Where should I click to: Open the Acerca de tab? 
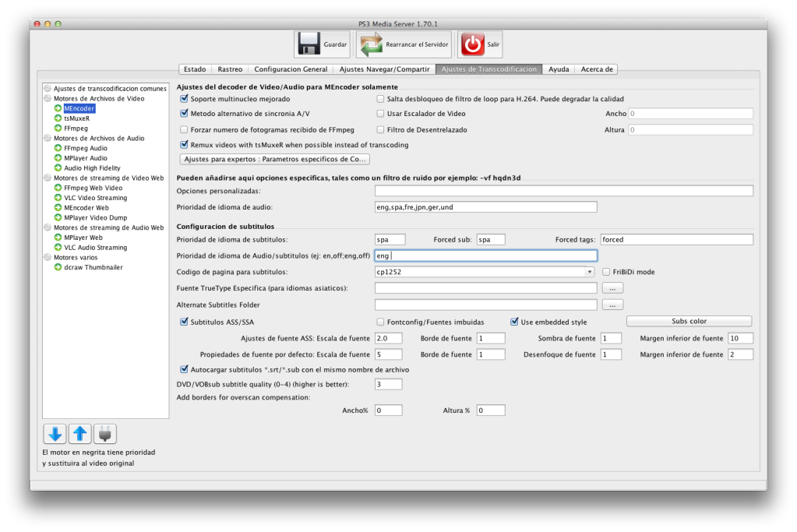click(597, 69)
